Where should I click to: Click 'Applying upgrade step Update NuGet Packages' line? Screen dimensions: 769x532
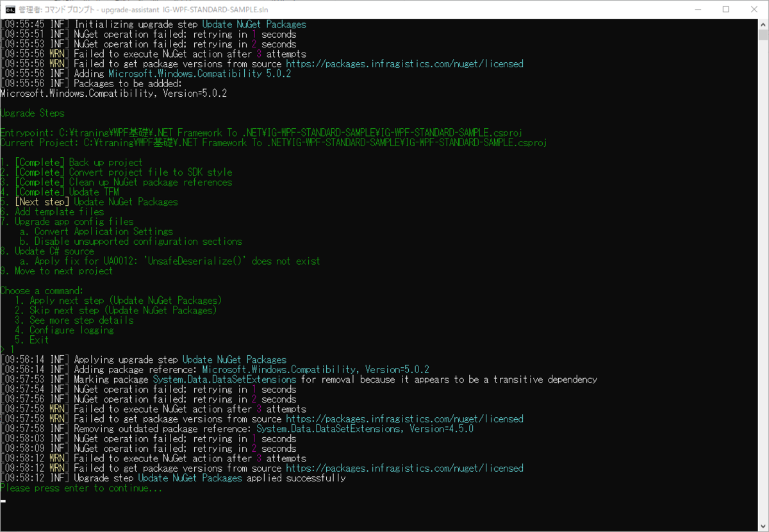point(144,360)
